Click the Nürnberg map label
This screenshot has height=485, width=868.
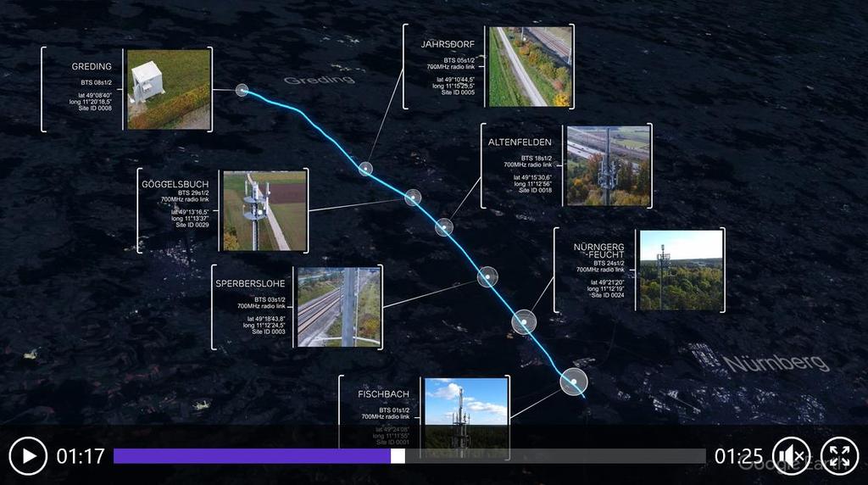click(776, 363)
